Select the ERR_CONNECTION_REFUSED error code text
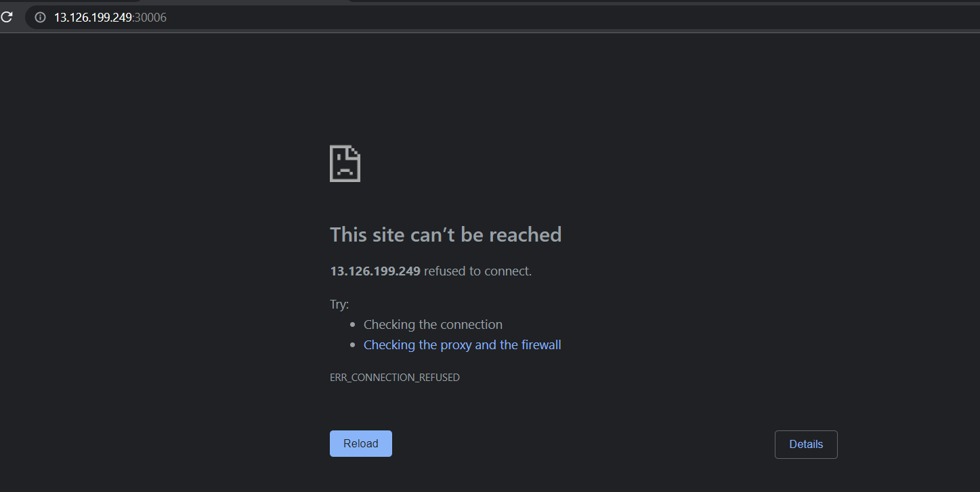 pyautogui.click(x=395, y=378)
